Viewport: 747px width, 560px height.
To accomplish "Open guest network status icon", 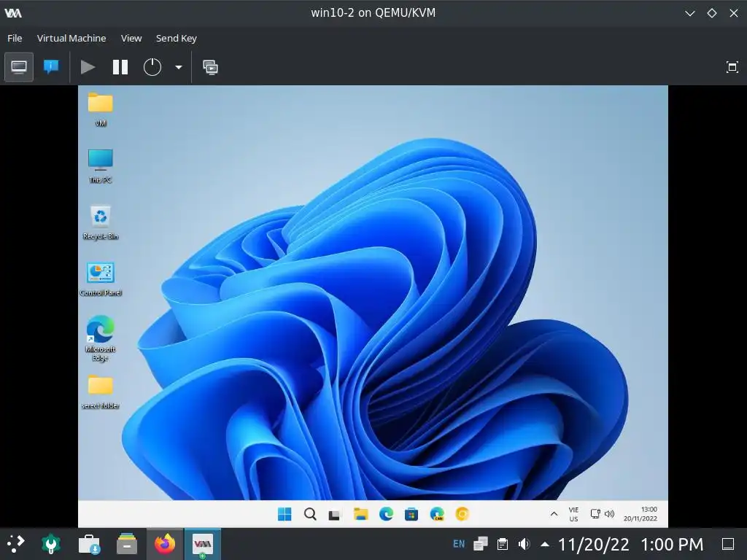I will [595, 514].
